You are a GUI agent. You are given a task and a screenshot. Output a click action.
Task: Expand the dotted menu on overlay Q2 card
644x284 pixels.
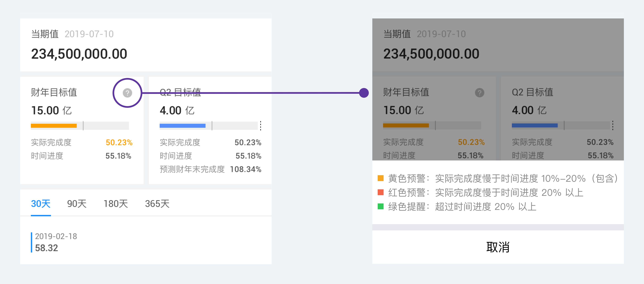[x=613, y=126]
